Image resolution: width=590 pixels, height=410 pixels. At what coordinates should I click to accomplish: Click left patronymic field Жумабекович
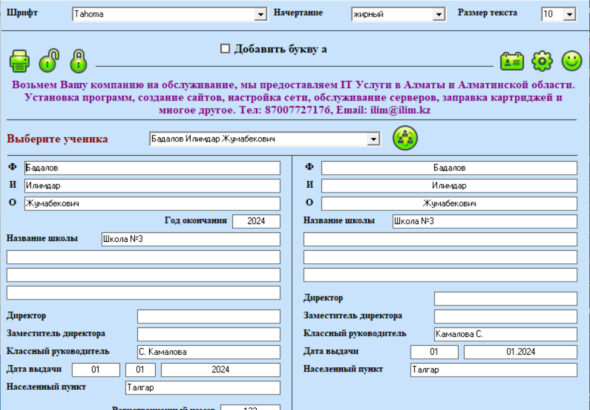(152, 203)
